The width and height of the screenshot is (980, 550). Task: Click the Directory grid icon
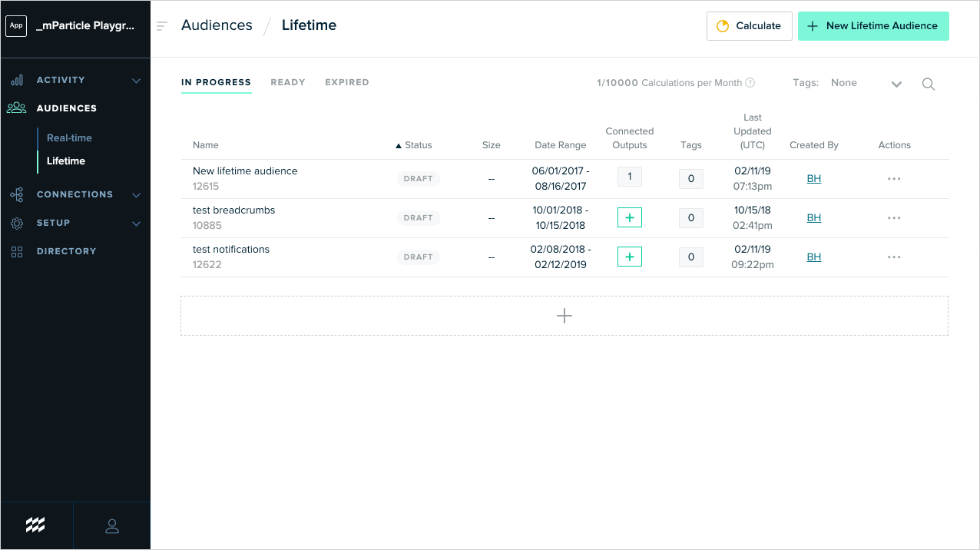(x=17, y=251)
